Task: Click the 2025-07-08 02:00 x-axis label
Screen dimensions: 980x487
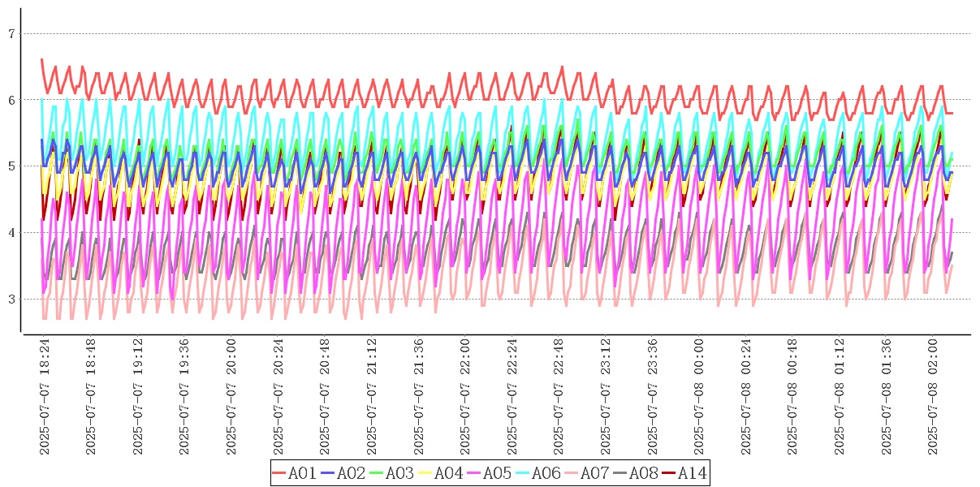Action: [932, 397]
